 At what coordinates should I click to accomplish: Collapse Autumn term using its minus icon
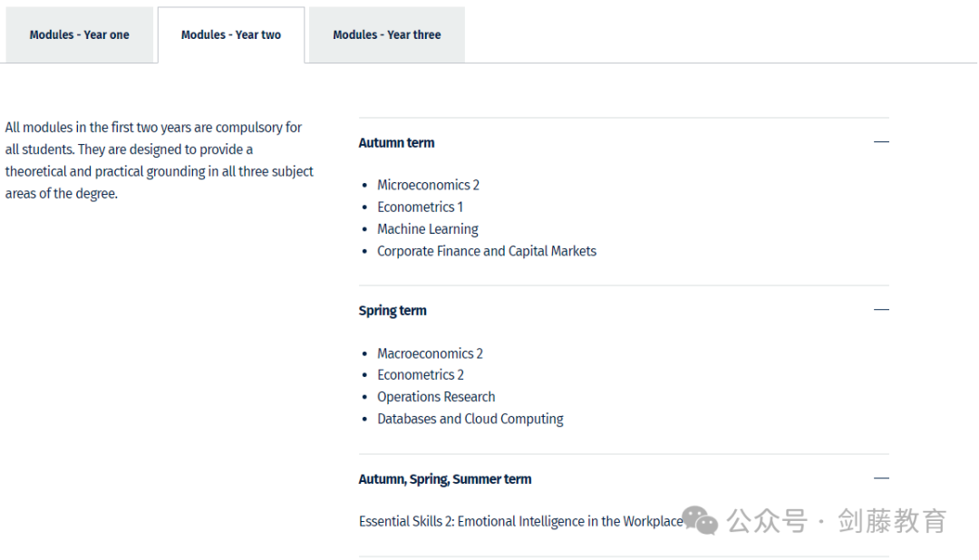pos(881,142)
